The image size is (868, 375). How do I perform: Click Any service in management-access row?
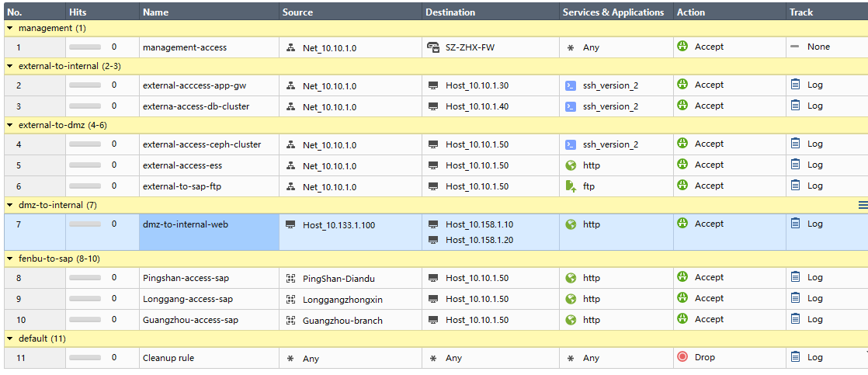coord(591,47)
